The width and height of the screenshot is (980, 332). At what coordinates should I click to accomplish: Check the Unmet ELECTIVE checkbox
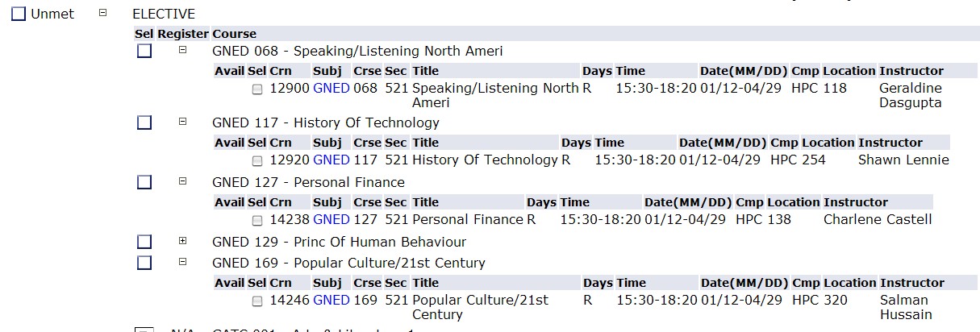tap(18, 15)
